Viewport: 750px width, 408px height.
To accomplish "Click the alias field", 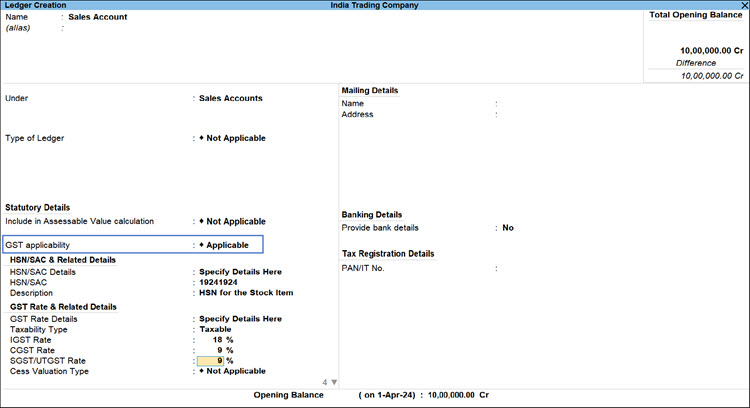I will (x=100, y=28).
